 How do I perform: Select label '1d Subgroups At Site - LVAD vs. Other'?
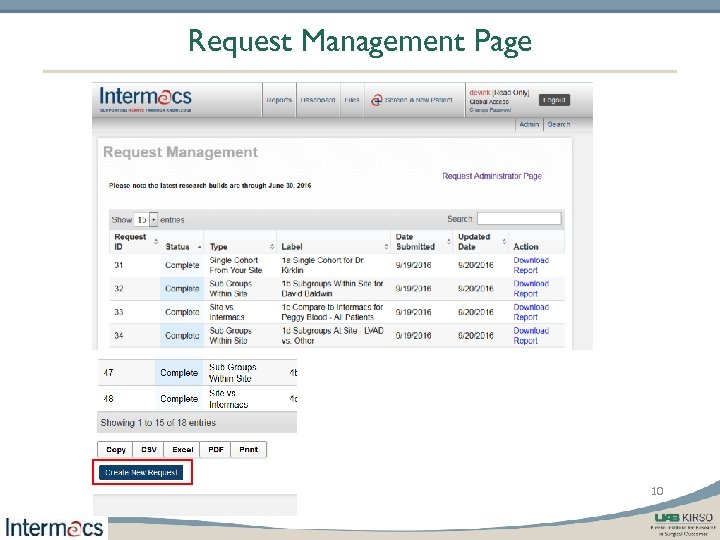point(332,335)
